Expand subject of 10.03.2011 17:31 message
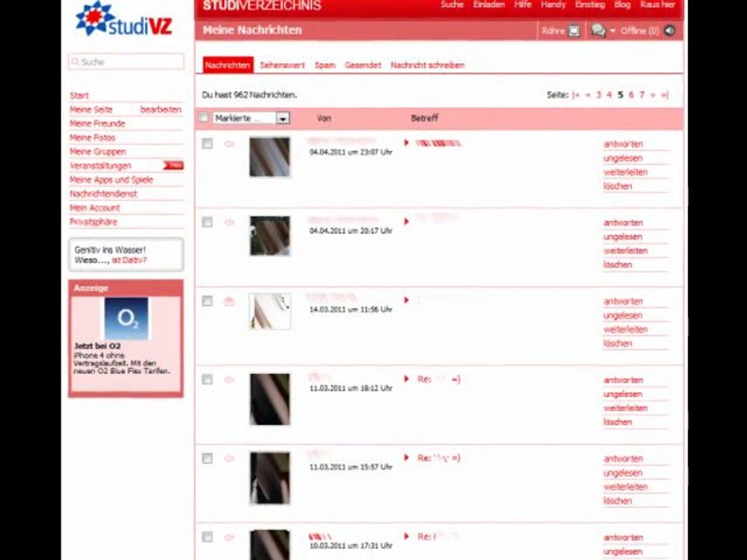 pyautogui.click(x=406, y=536)
